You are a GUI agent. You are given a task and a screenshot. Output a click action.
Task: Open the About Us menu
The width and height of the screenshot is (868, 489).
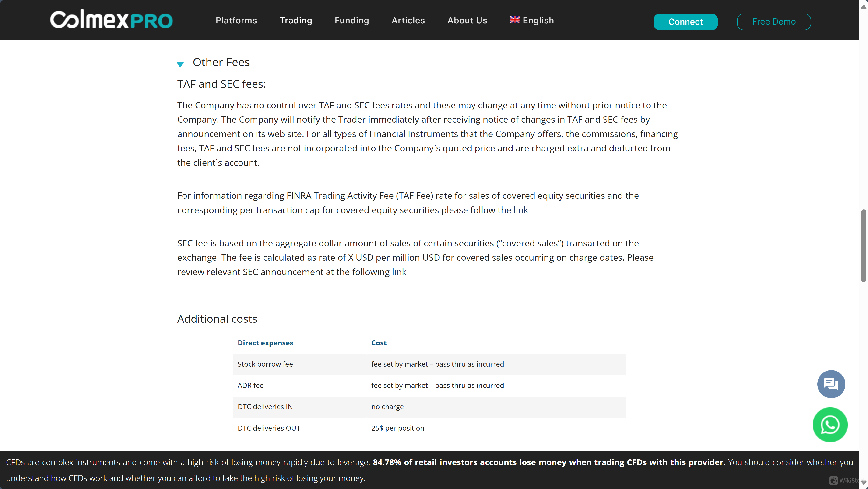(467, 20)
